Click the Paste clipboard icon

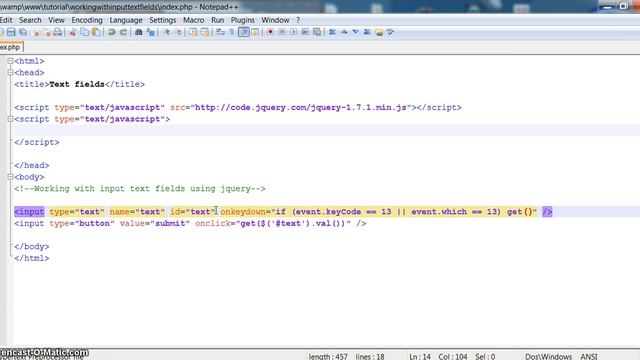coord(96,32)
